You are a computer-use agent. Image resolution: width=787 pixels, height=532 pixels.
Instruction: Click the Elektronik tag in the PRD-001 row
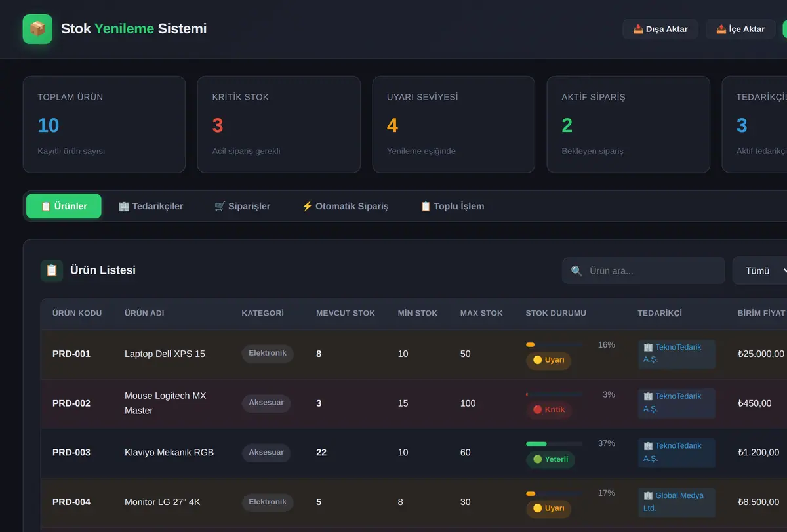pyautogui.click(x=268, y=354)
